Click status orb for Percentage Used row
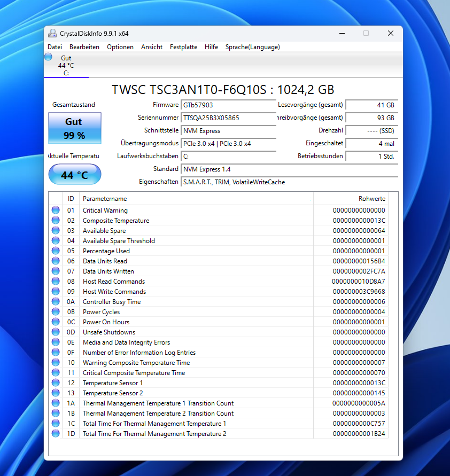The height and width of the screenshot is (476, 450). [x=56, y=251]
